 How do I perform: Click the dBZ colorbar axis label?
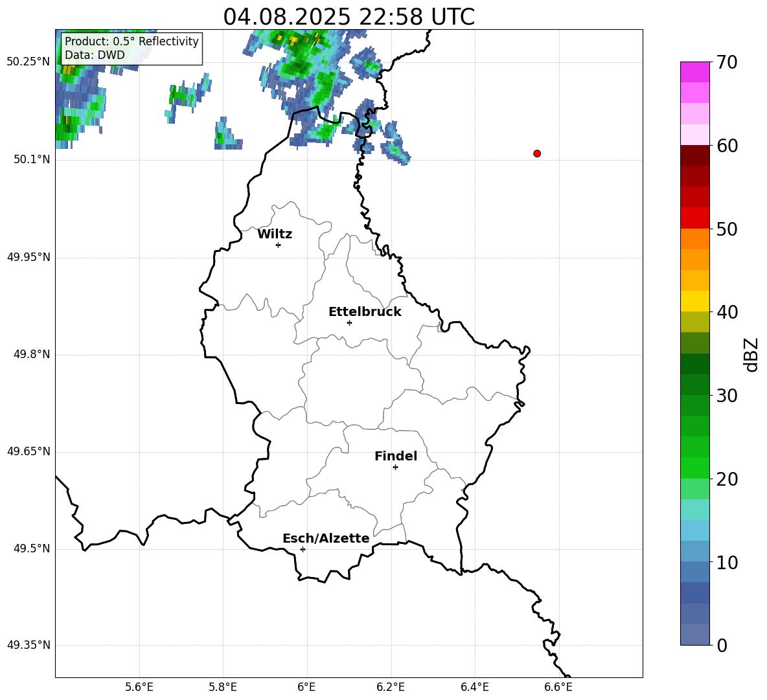(x=752, y=354)
